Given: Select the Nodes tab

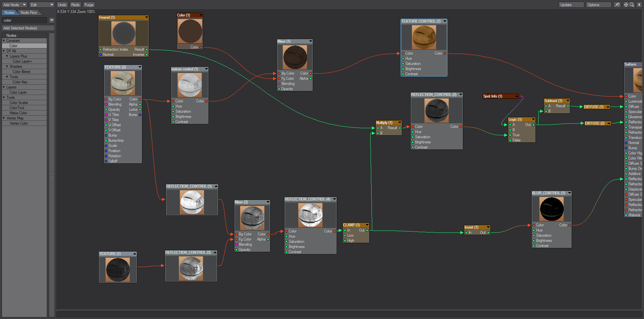Looking at the screenshot, I should coord(9,13).
